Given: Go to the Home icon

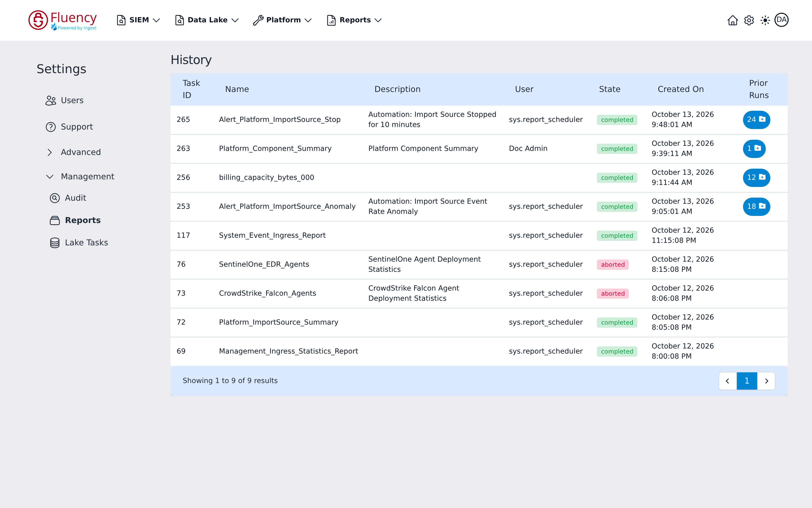Looking at the screenshot, I should pyautogui.click(x=733, y=20).
